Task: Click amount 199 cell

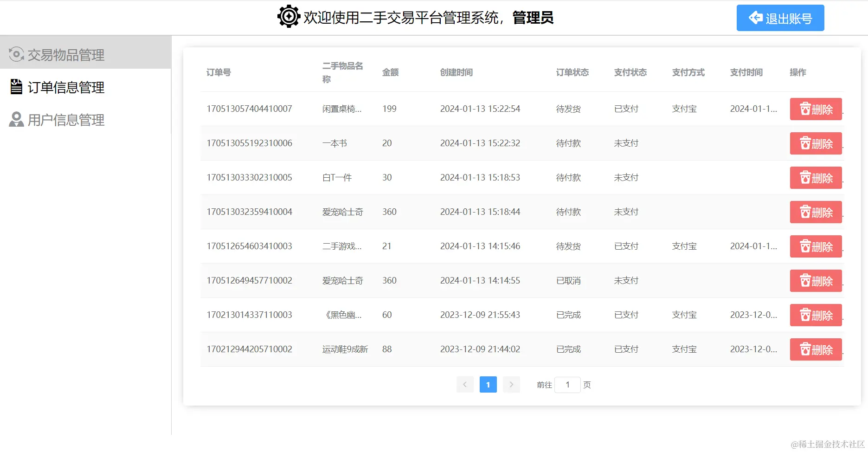Action: click(x=389, y=109)
